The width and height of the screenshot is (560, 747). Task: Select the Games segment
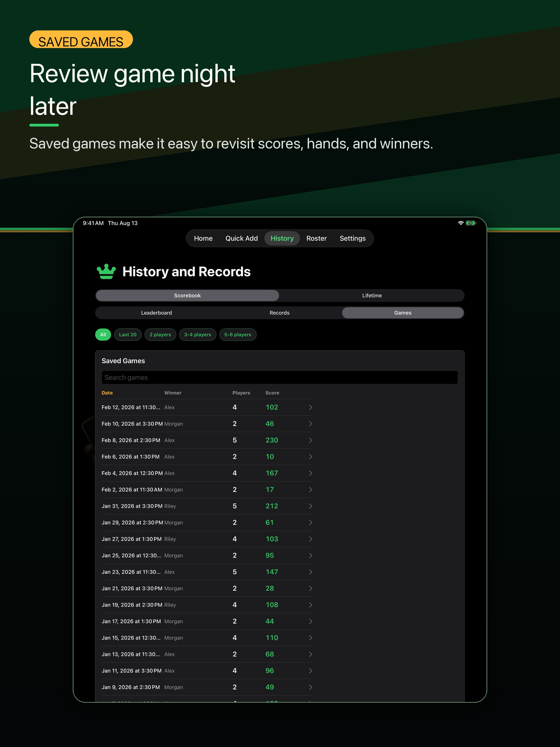[x=403, y=313]
